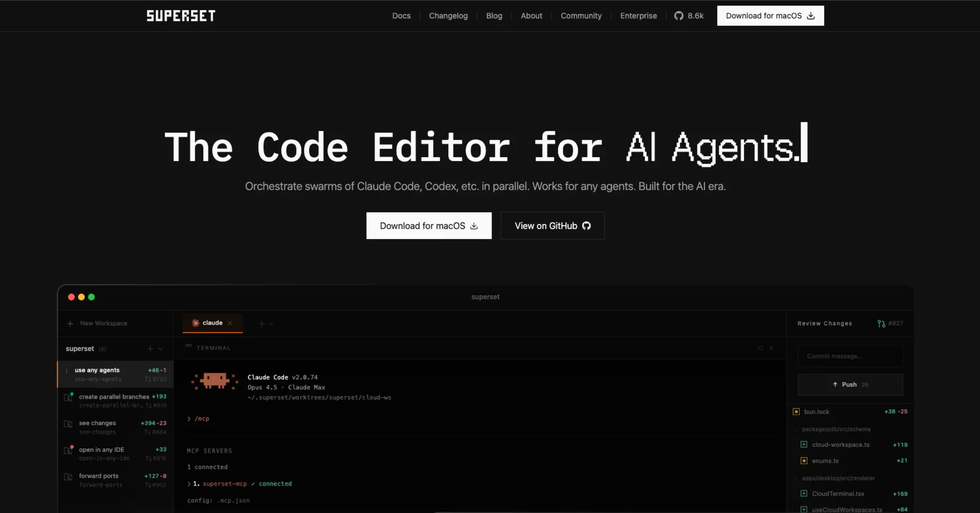Go to the Changelog page

[448, 16]
